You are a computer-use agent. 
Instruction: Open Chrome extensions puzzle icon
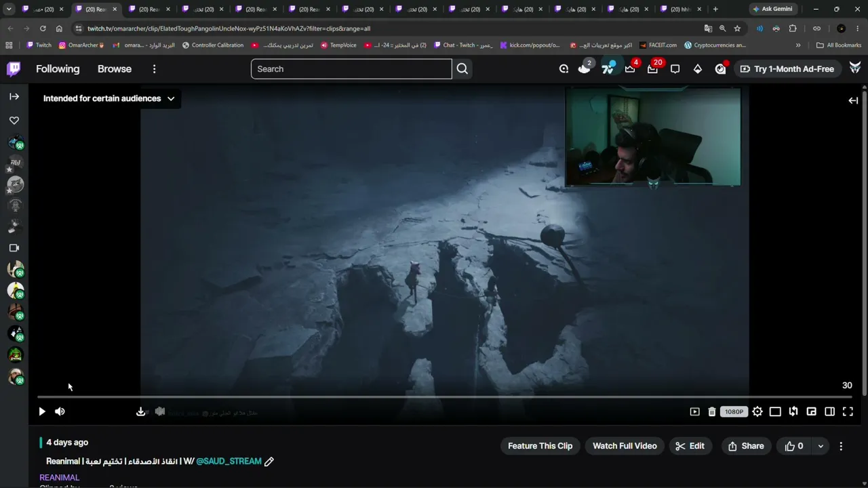(x=793, y=28)
